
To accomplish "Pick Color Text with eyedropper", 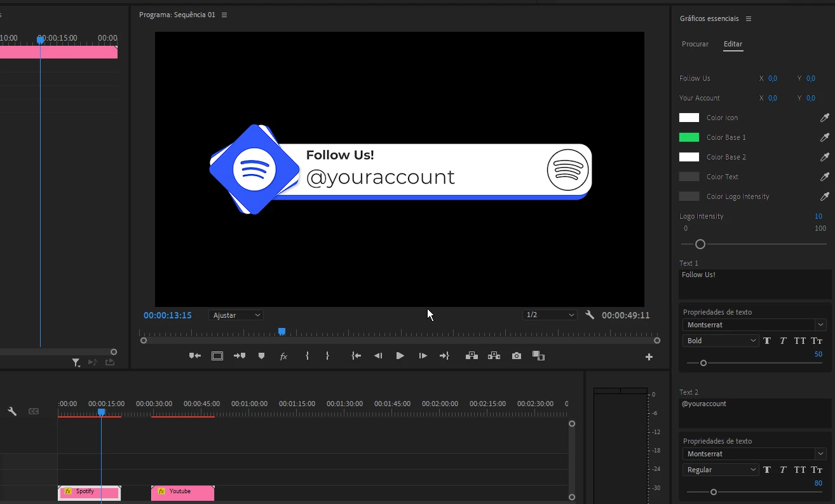I will pyautogui.click(x=825, y=177).
